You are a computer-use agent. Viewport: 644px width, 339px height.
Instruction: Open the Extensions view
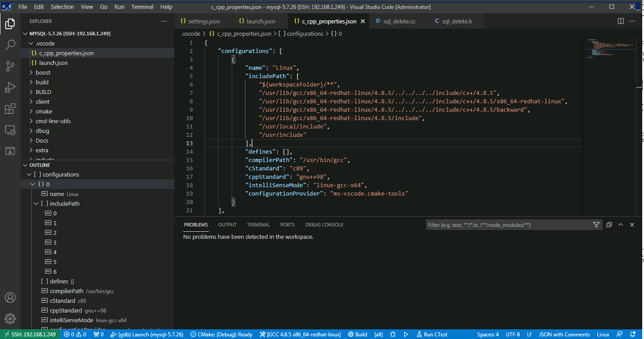10,109
